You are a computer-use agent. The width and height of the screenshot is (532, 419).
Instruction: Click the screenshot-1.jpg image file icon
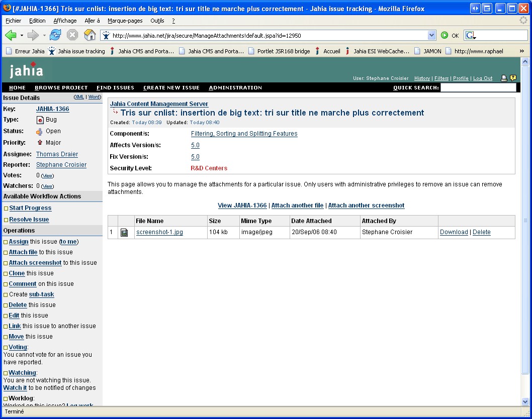(124, 233)
